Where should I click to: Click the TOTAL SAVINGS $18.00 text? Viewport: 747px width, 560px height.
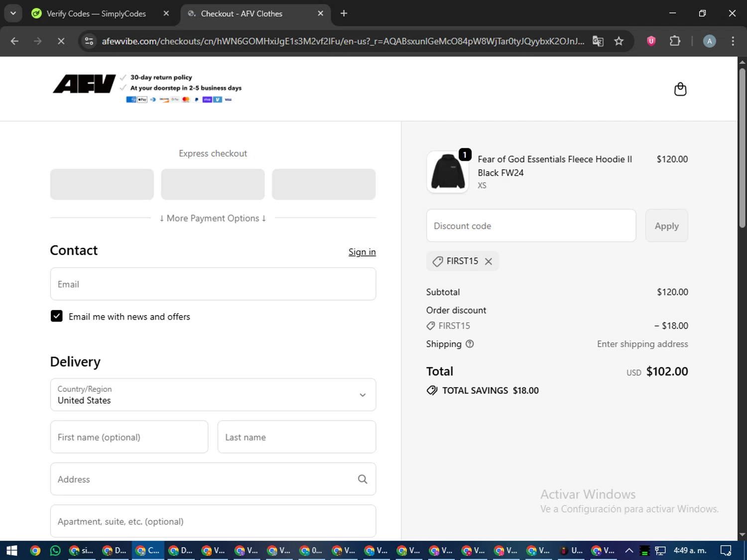point(490,390)
